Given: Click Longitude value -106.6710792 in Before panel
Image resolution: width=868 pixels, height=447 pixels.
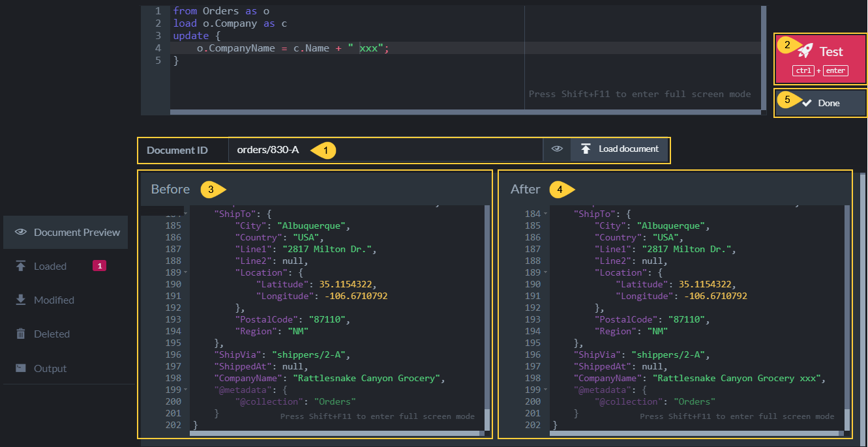Looking at the screenshot, I should point(355,296).
